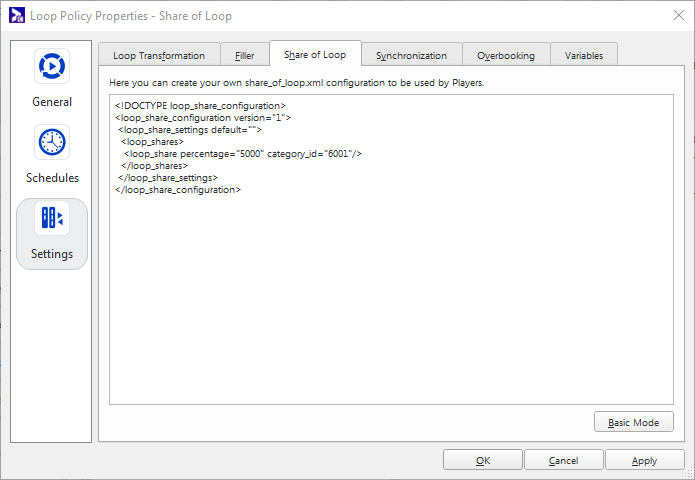Viewport: 695px width, 480px height.
Task: Click the closing loop_share_configuration tag
Action: (x=178, y=189)
